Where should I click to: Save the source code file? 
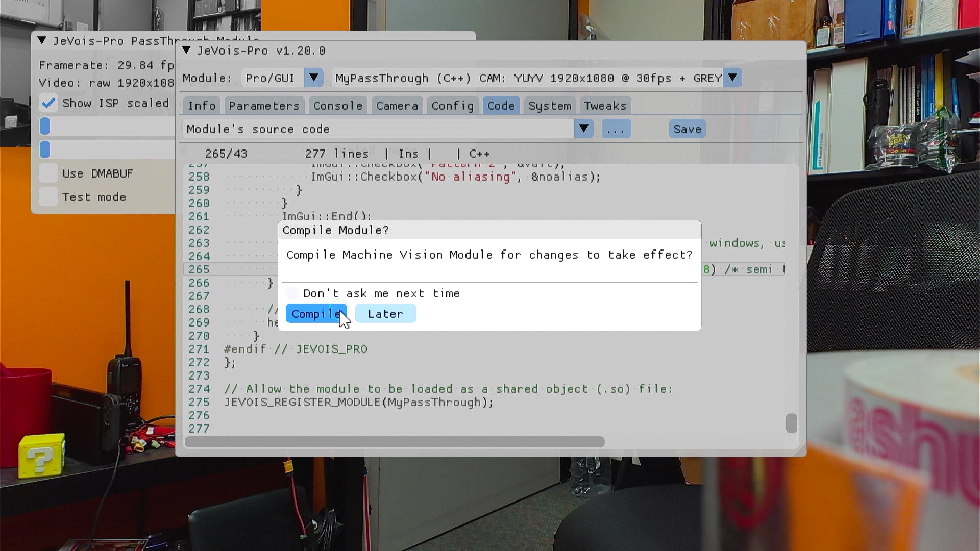(x=687, y=129)
